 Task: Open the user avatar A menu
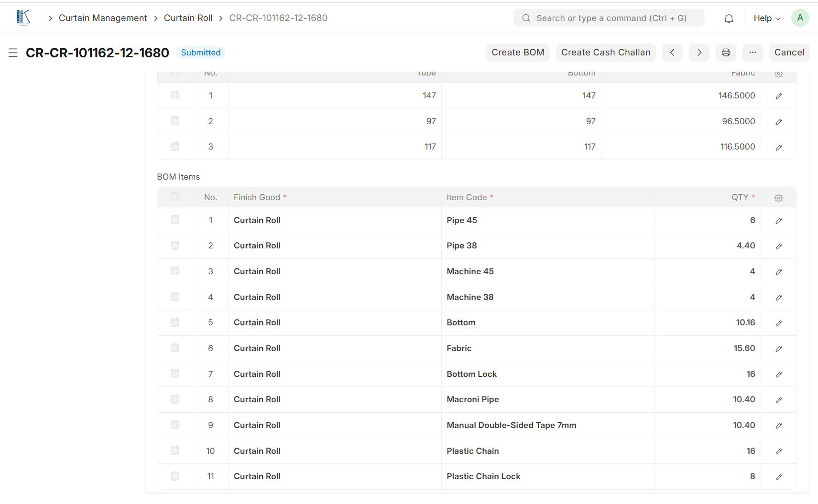(800, 18)
